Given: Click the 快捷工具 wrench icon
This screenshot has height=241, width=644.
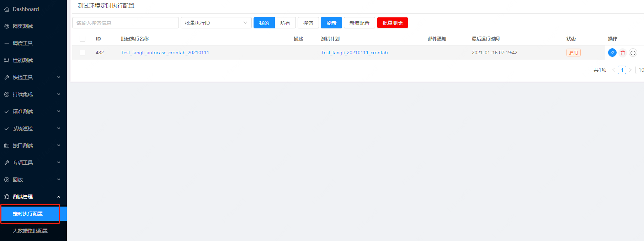Looking at the screenshot, I should [x=7, y=77].
